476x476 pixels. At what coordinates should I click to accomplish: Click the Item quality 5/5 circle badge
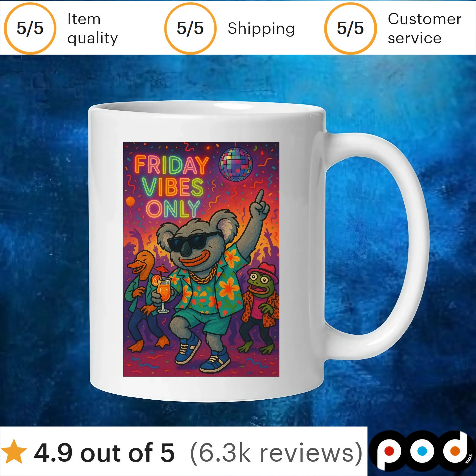point(30,28)
